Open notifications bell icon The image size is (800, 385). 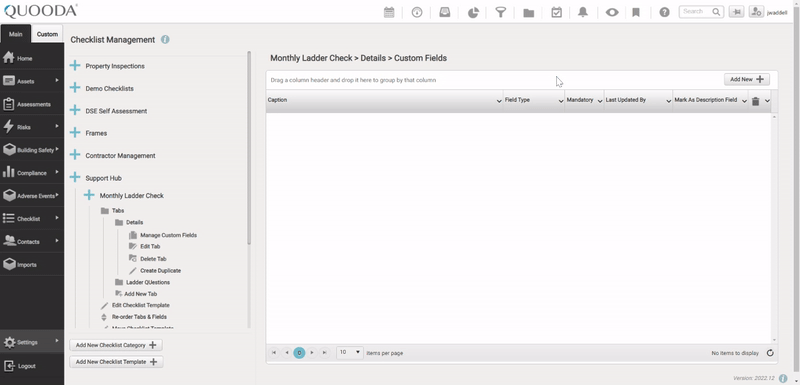pos(583,12)
